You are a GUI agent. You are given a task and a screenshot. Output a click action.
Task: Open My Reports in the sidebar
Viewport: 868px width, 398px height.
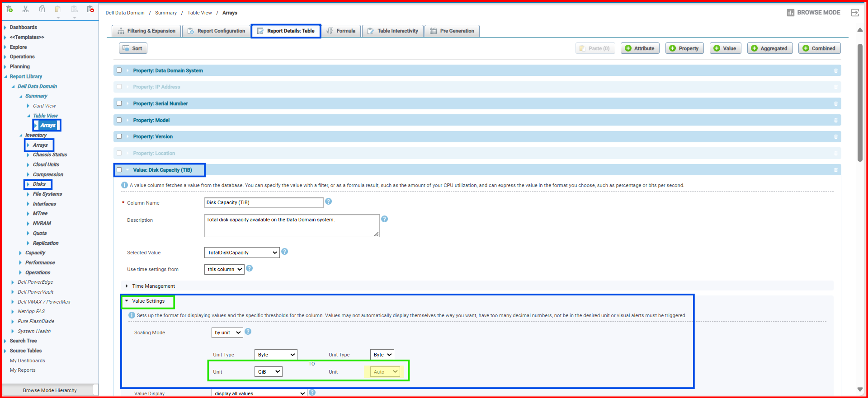point(23,370)
